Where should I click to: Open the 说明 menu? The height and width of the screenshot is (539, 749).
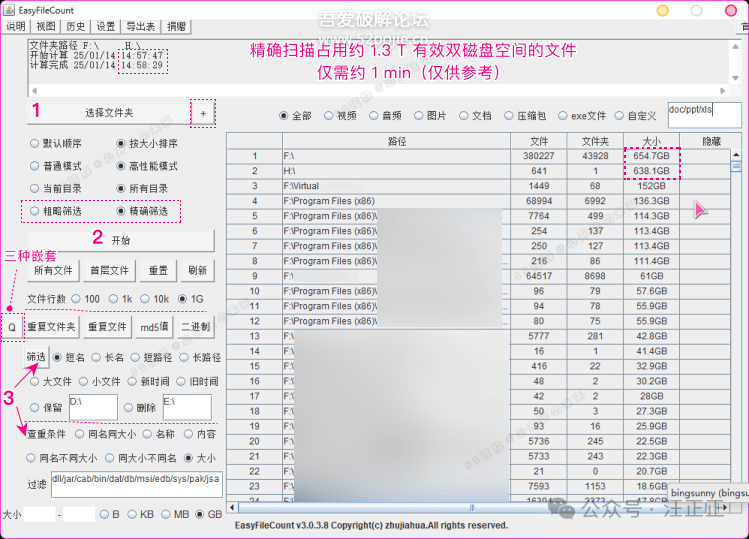point(16,26)
